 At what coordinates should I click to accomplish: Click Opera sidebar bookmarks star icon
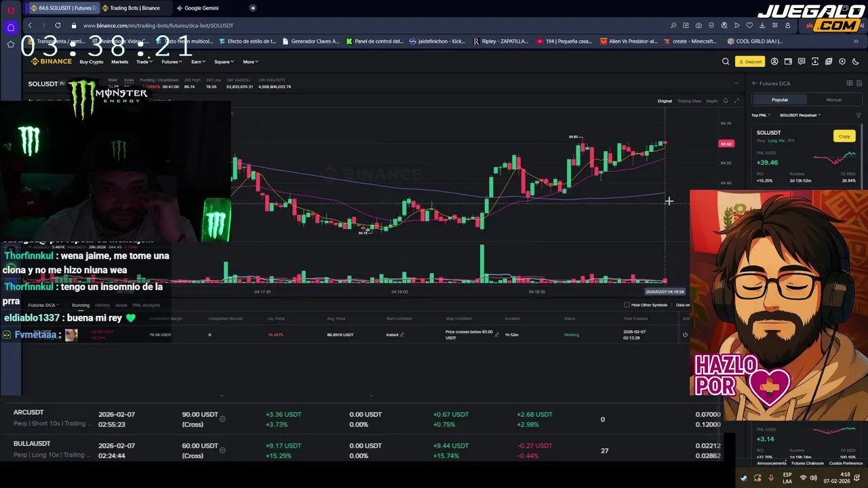tap(11, 44)
